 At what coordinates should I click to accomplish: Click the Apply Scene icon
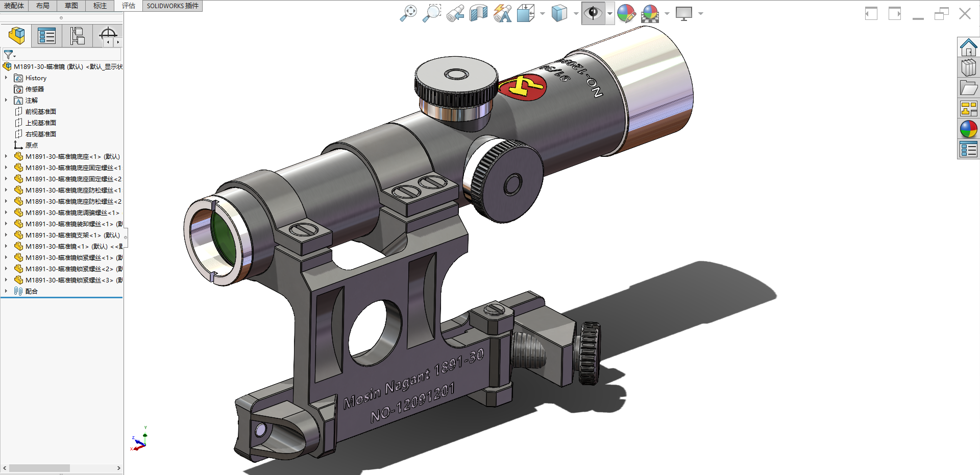pos(650,13)
